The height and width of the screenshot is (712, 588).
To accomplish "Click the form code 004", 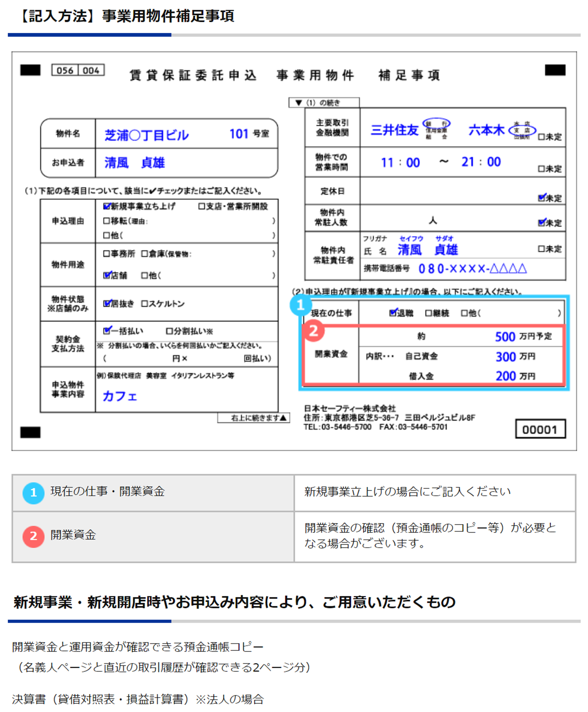I will coord(91,70).
